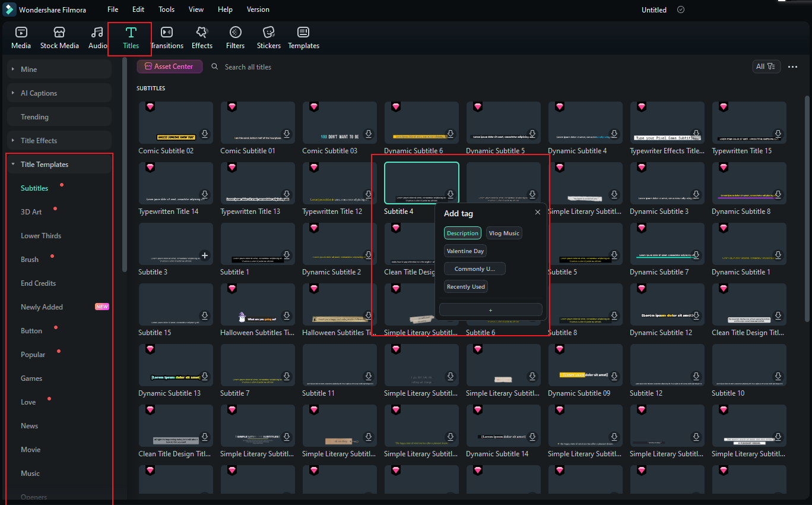Select the Recently Used tag
The height and width of the screenshot is (505, 812).
(466, 286)
